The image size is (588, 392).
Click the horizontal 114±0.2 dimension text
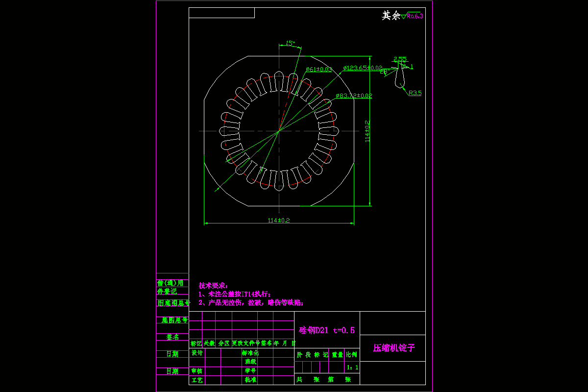tap(279, 220)
